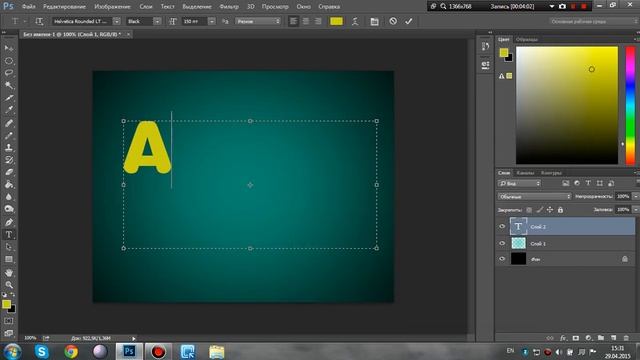Toggle type layer filter in Layers panel

click(588, 184)
